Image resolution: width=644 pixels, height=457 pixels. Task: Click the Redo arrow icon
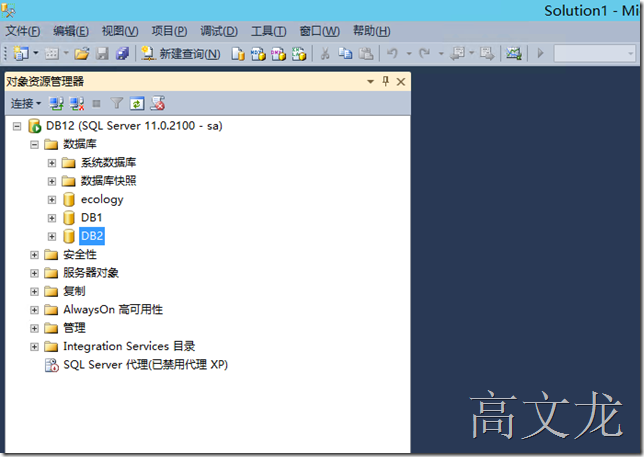click(425, 53)
